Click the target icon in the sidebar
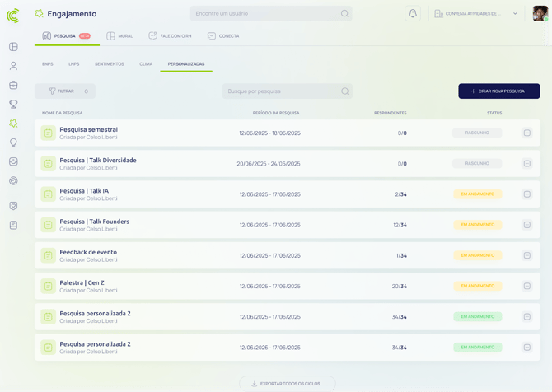This screenshot has height=392, width=552. (x=13, y=181)
